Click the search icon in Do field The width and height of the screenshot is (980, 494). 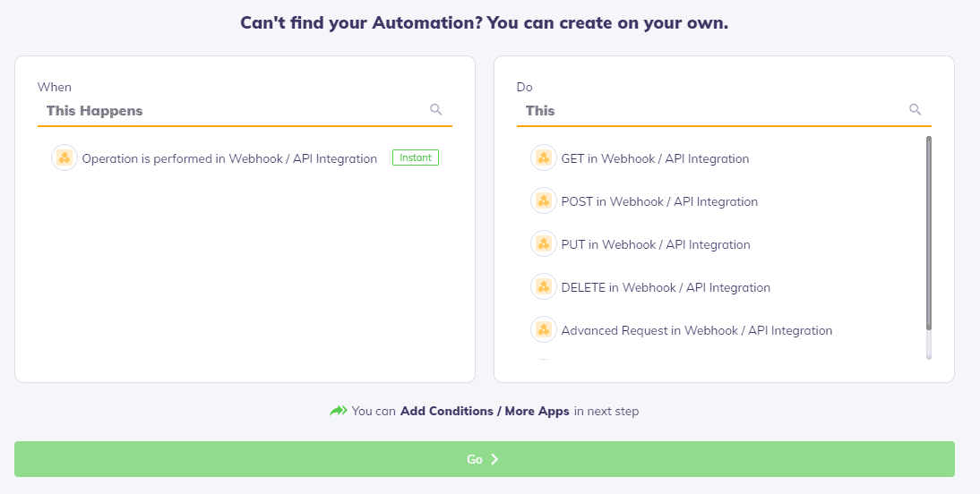tap(915, 110)
